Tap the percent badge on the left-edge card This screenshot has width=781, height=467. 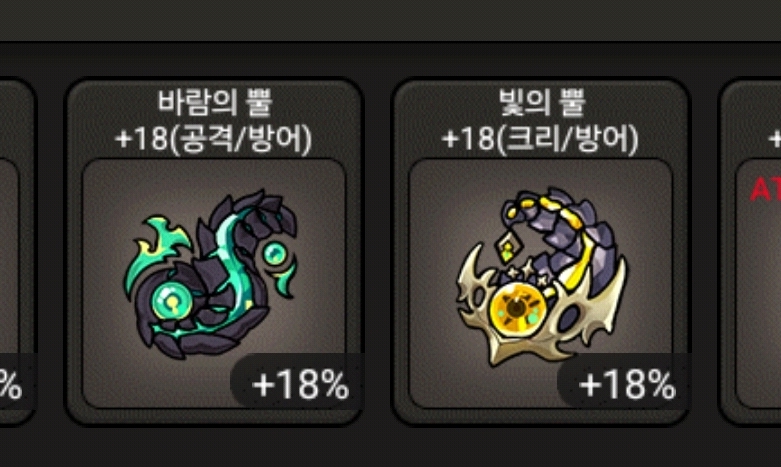click(11, 383)
